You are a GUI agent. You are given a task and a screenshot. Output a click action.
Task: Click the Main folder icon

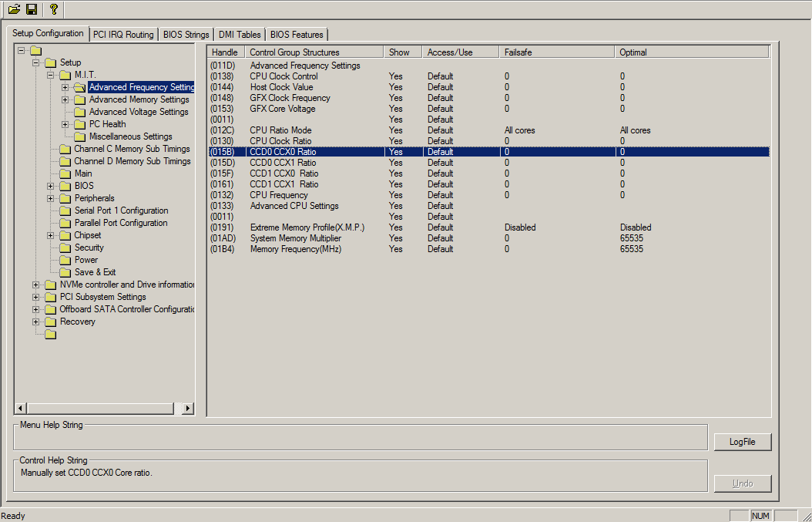pyautogui.click(x=65, y=173)
